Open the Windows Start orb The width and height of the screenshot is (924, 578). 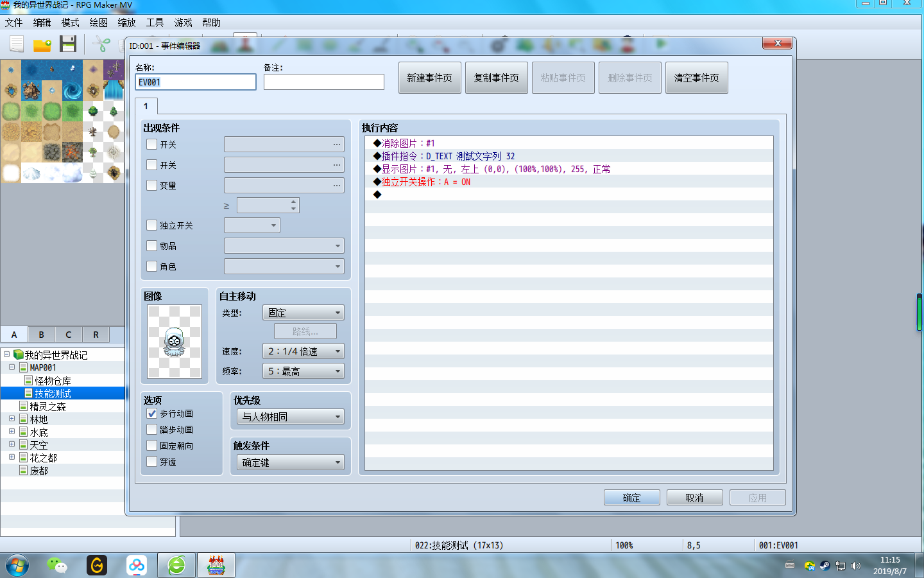17,566
